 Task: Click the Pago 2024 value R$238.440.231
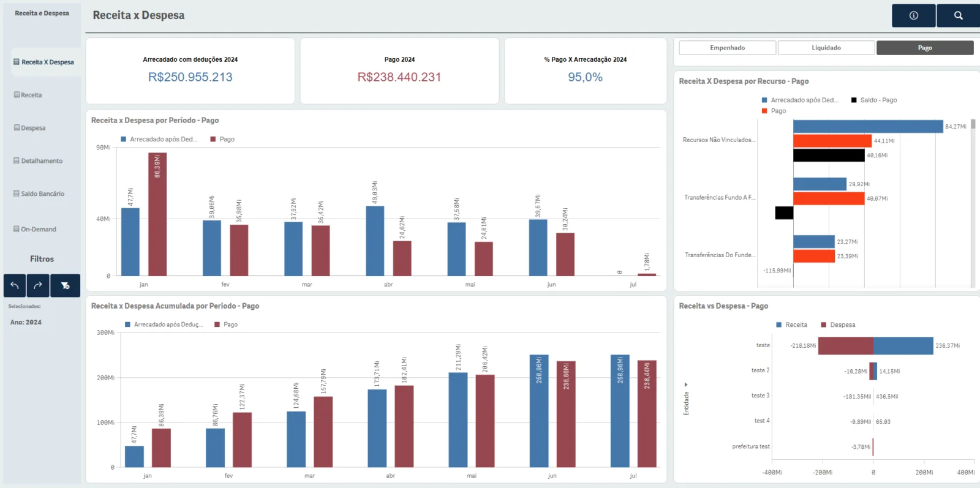pyautogui.click(x=399, y=77)
